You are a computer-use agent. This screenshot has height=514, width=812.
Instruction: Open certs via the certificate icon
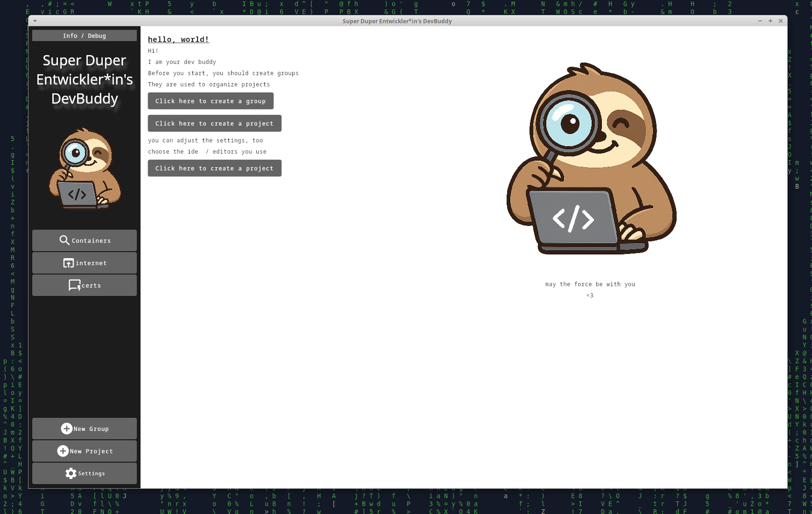75,285
